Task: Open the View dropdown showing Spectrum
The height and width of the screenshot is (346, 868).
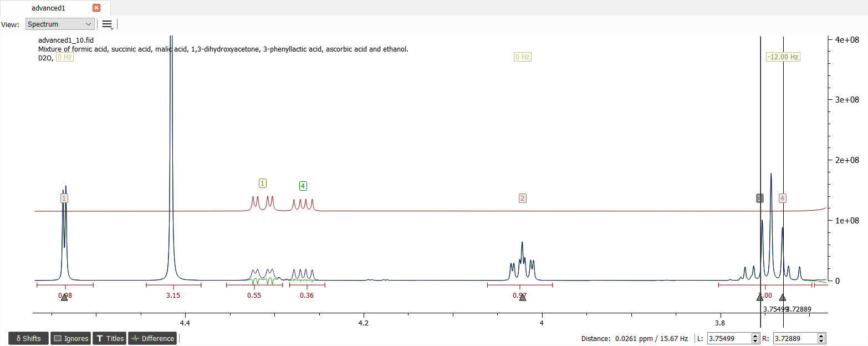Action: [60, 24]
